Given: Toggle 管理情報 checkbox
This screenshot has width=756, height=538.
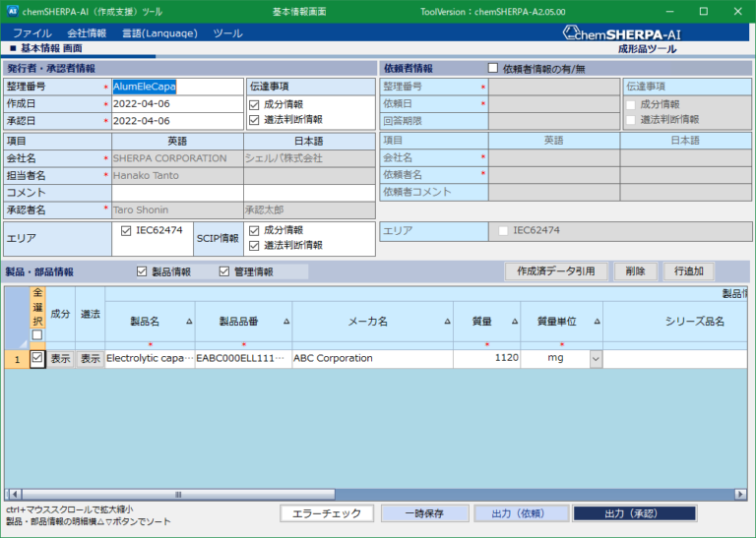Looking at the screenshot, I should (x=223, y=271).
